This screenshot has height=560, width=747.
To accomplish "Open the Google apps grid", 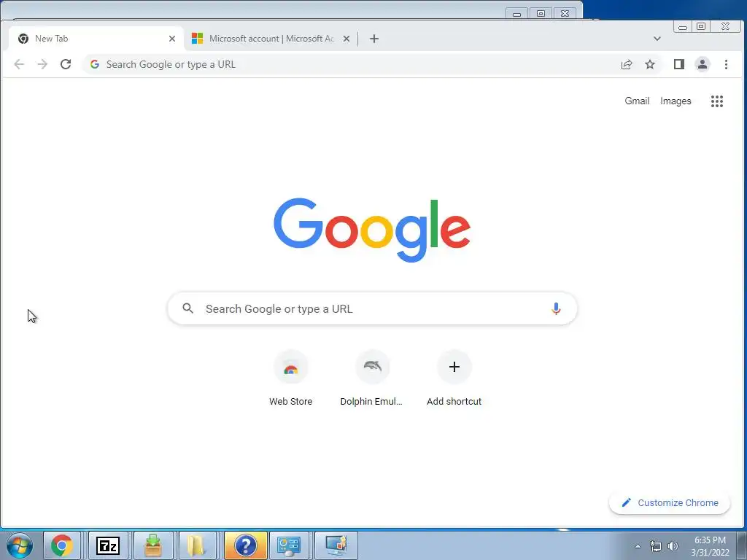I will tap(717, 101).
